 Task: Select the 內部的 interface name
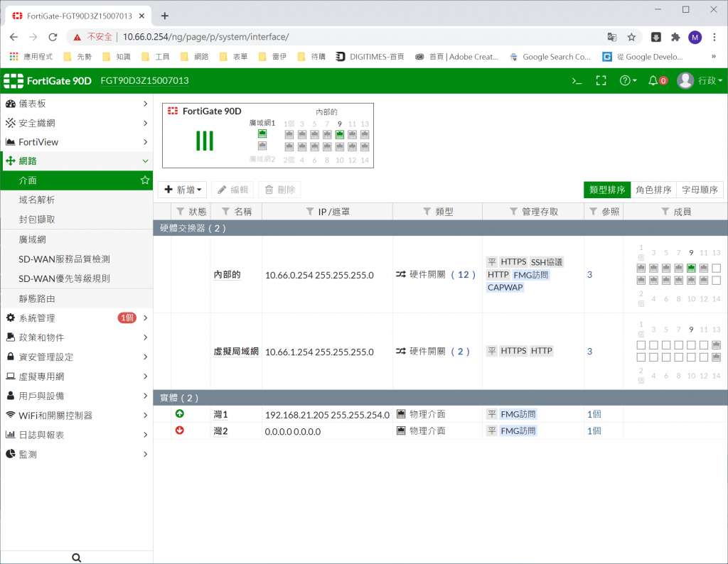tap(227, 275)
